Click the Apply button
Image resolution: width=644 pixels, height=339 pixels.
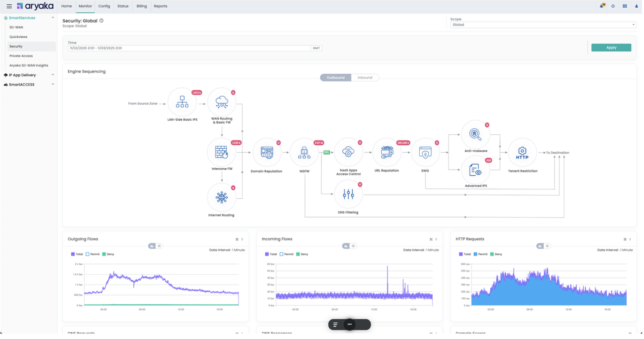point(611,48)
